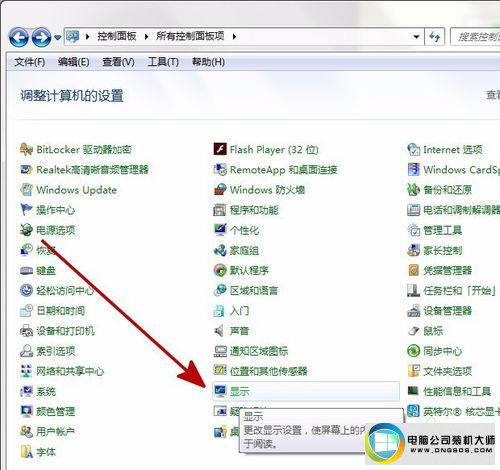Screen dimensions: 500x470
Task: Open the recent pages dropdown arrow
Action: pos(57,38)
